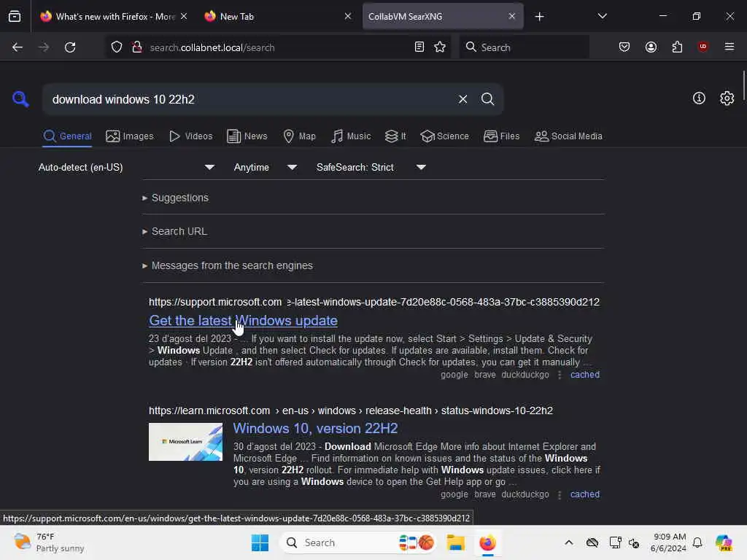Click Microsoft Learn result thumbnail

185,442
